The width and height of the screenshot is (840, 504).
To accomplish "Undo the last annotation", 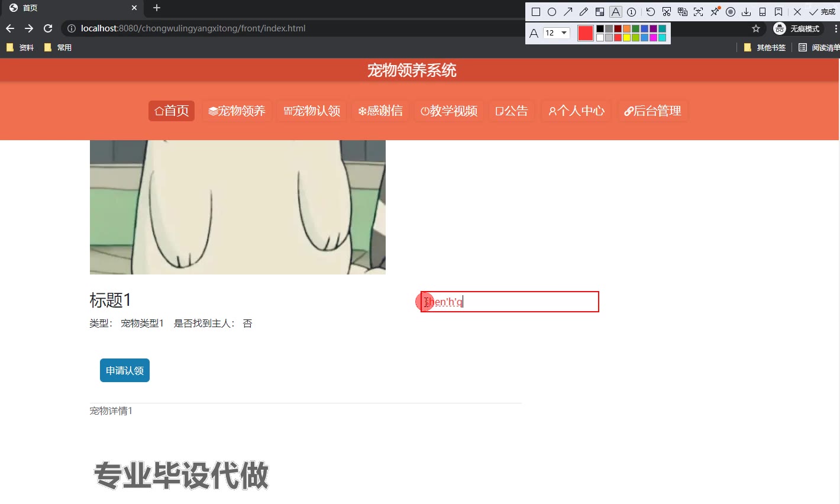I will (651, 12).
